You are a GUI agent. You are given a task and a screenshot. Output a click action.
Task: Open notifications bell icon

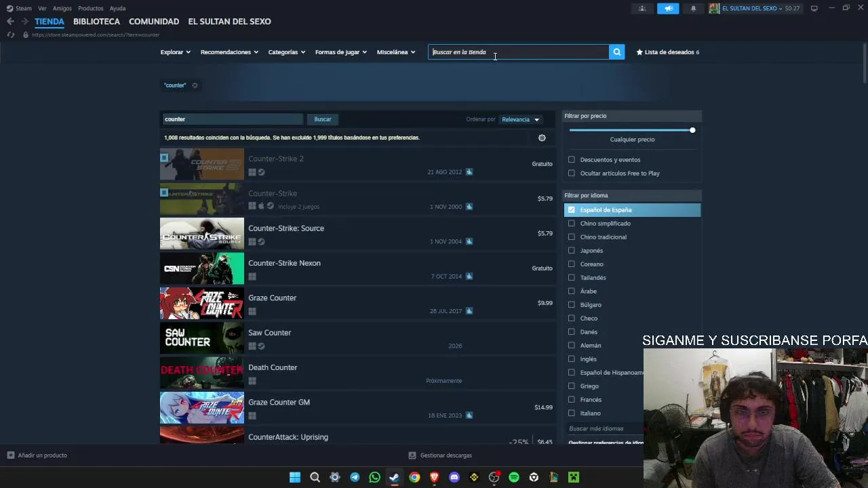693,8
